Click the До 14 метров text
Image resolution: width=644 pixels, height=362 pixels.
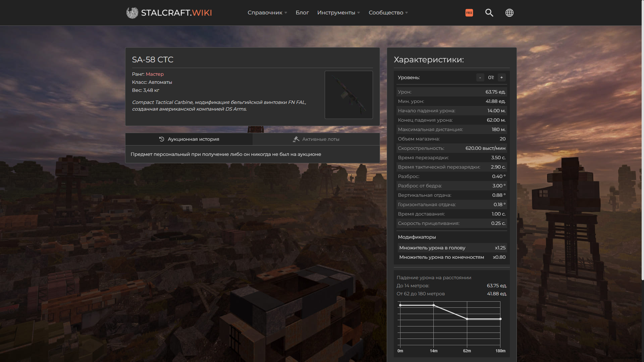[x=413, y=286]
